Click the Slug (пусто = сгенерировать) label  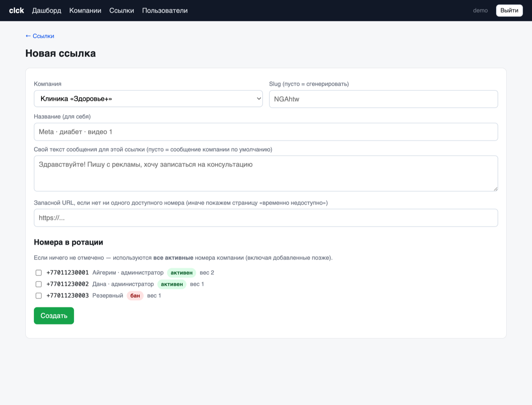309,84
